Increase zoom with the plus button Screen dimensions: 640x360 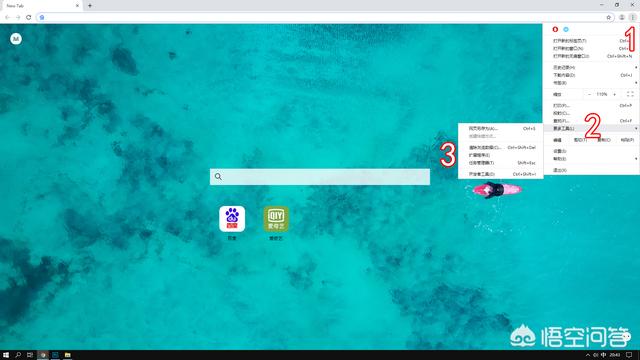pos(615,94)
